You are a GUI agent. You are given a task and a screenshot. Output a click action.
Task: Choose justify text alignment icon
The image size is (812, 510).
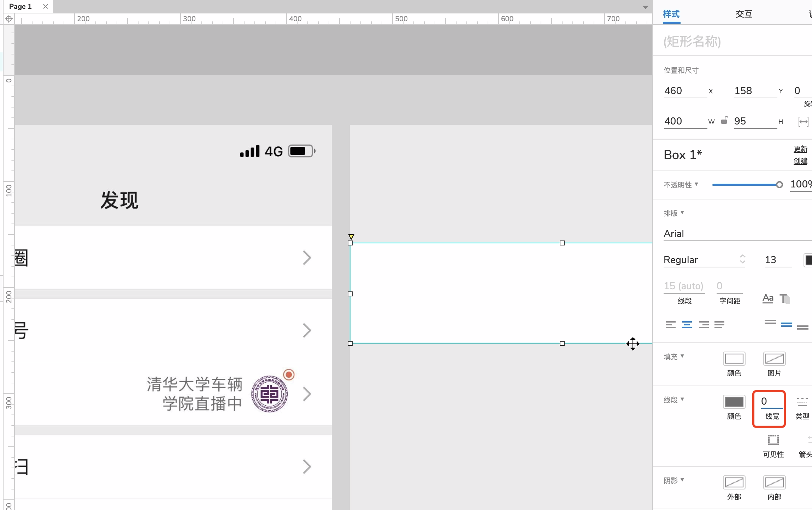[x=719, y=325]
